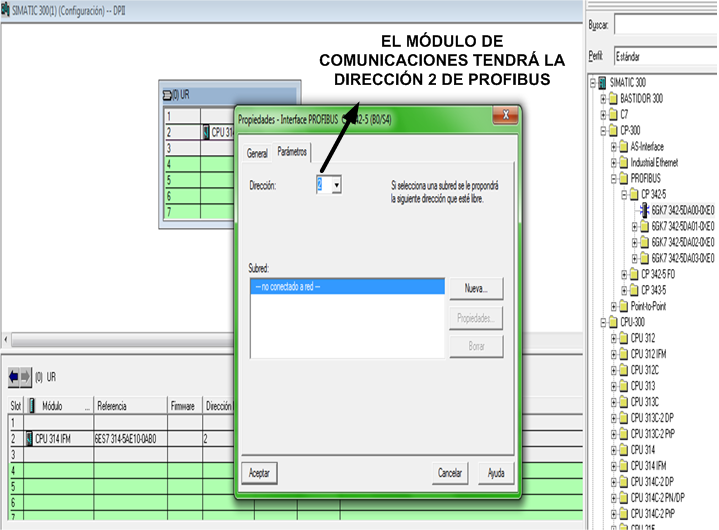Click the scroll left arrow of station view
Screen dimensions: 719x530
(6, 340)
